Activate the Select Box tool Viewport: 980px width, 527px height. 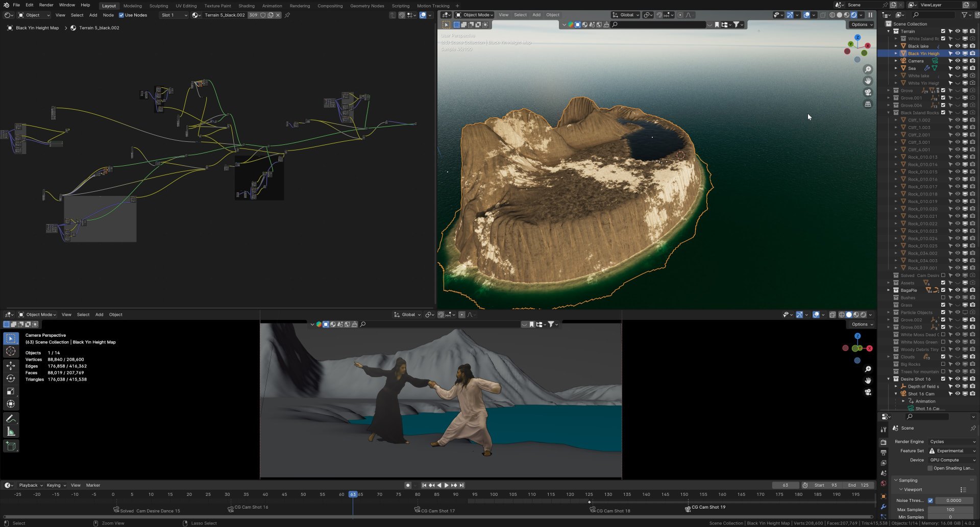point(11,338)
